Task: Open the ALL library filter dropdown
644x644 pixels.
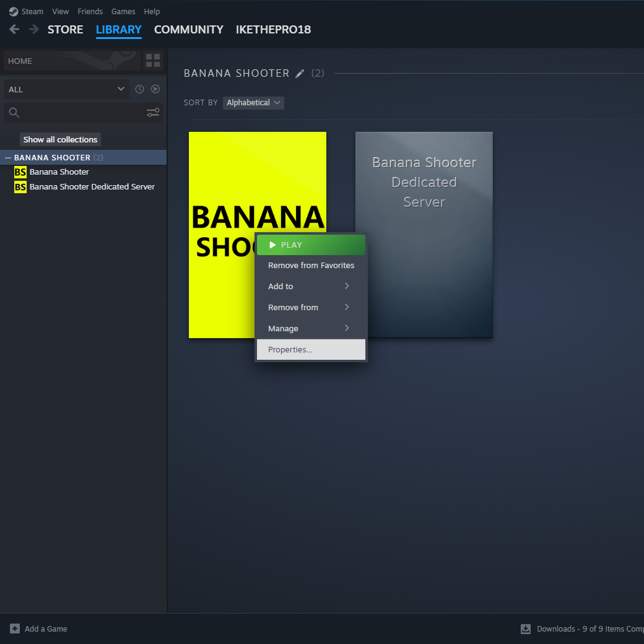Action: click(x=66, y=89)
